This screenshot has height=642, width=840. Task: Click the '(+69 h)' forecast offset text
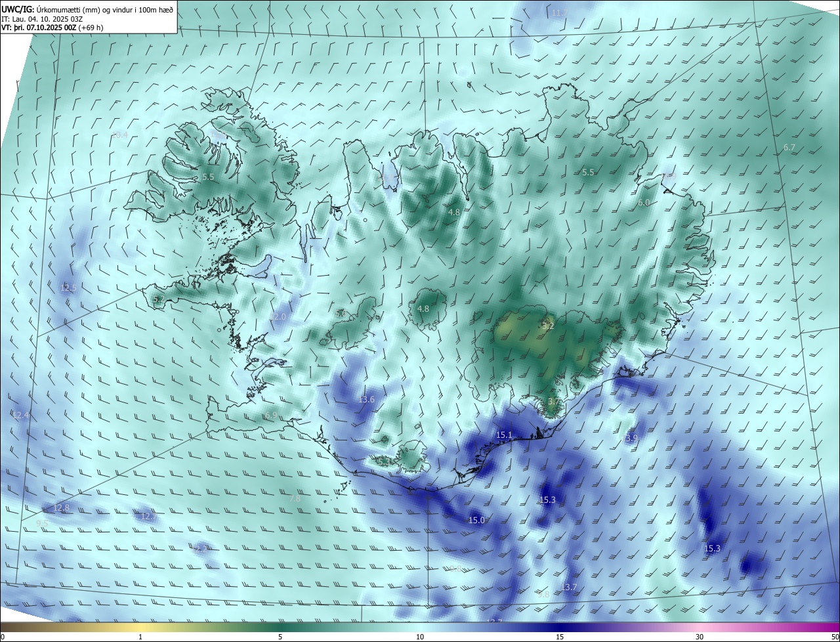91,28
